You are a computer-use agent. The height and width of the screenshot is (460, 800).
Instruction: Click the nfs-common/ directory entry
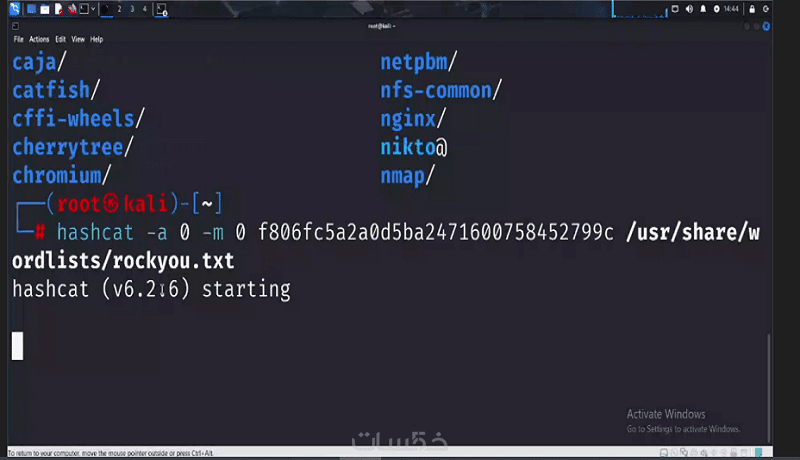coord(441,90)
